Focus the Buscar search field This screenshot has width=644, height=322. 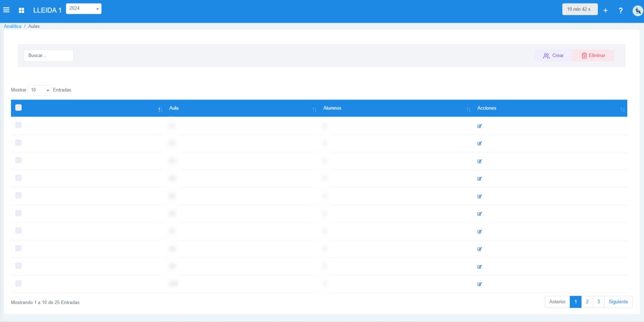pyautogui.click(x=49, y=55)
